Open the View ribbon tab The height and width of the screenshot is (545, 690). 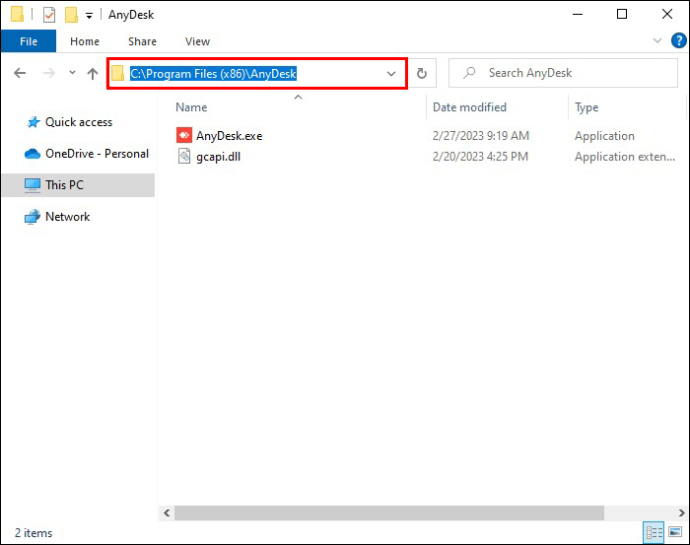click(x=197, y=41)
